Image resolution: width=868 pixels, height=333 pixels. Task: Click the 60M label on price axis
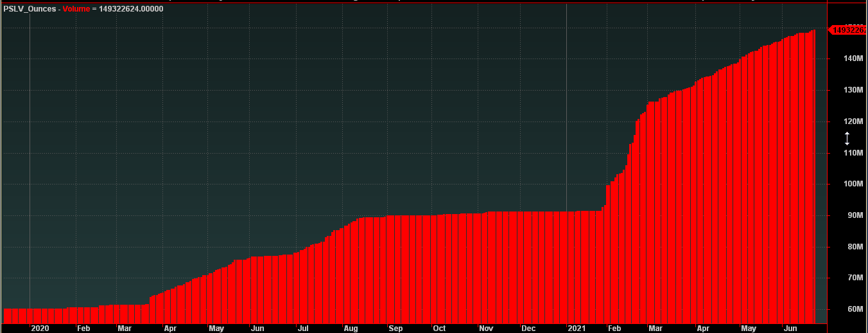(x=855, y=310)
